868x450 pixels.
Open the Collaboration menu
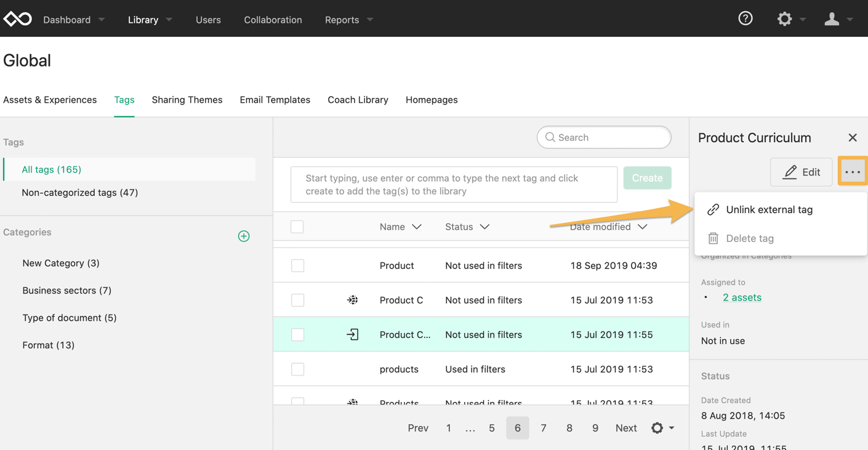pyautogui.click(x=273, y=20)
